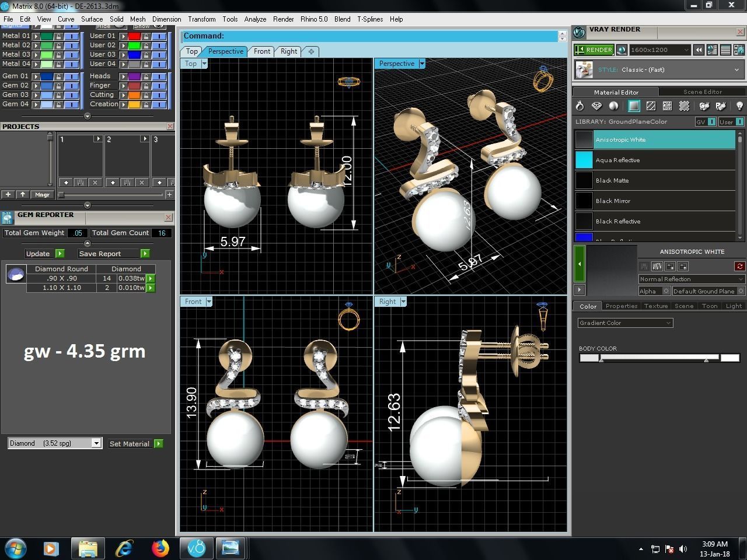Image resolution: width=747 pixels, height=560 pixels.
Task: Select the texture map materials icon
Action: (x=667, y=106)
